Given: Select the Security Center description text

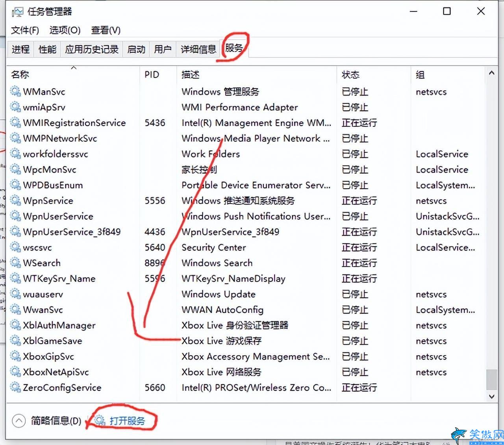Looking at the screenshot, I should (214, 247).
